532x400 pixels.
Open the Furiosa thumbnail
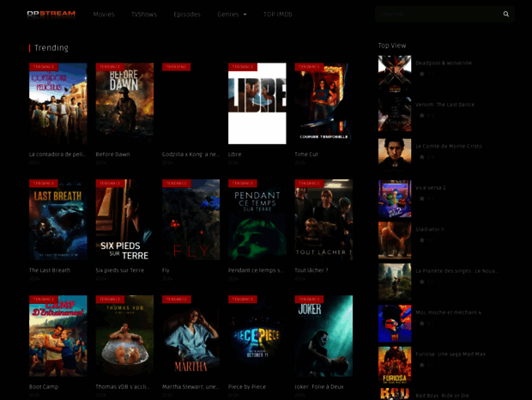click(395, 365)
